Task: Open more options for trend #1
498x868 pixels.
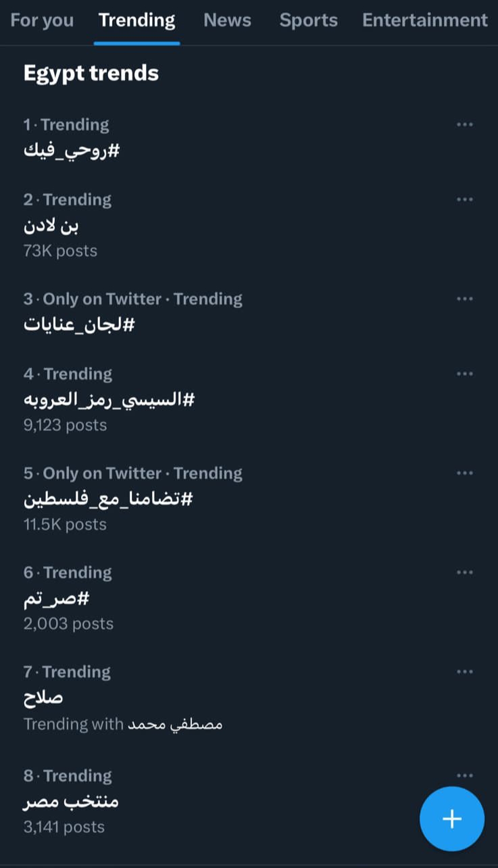Action: pyautogui.click(x=465, y=125)
